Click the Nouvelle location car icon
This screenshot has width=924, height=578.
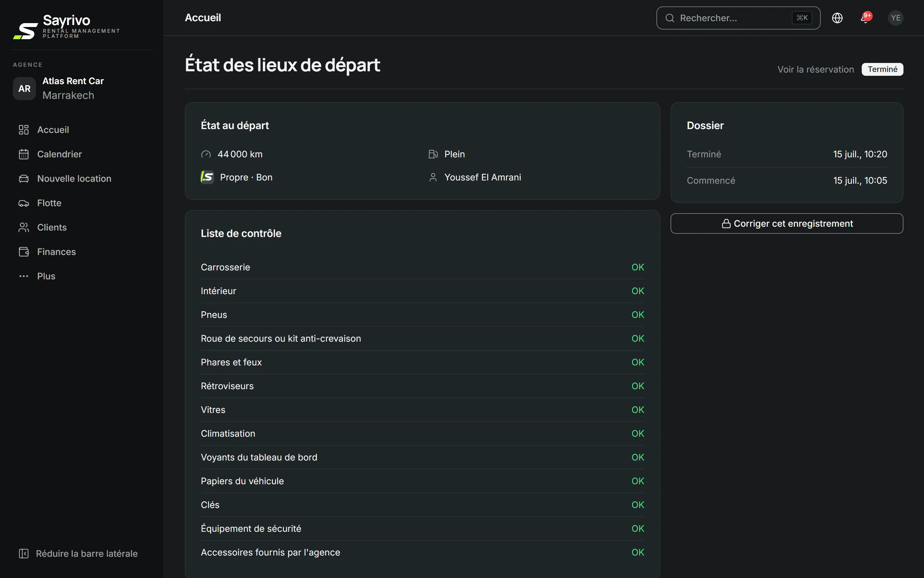[24, 179]
